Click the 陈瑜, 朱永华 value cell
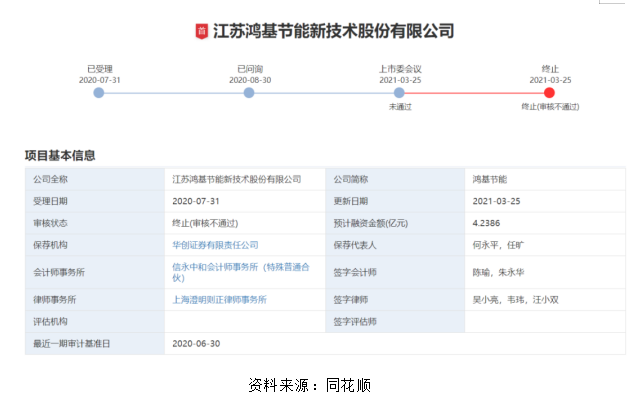Screen dimensions: 644x403 [x=545, y=272]
